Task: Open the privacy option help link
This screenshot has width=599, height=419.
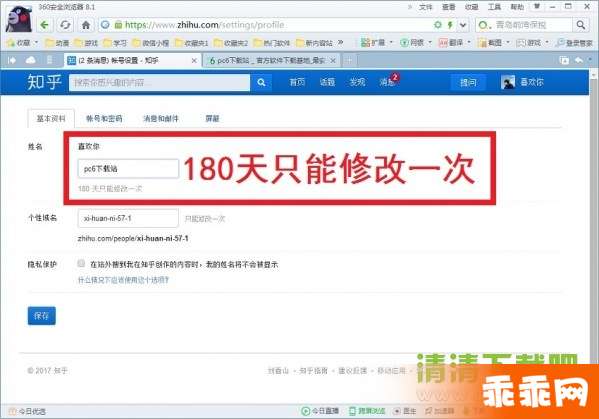Action: click(123, 280)
